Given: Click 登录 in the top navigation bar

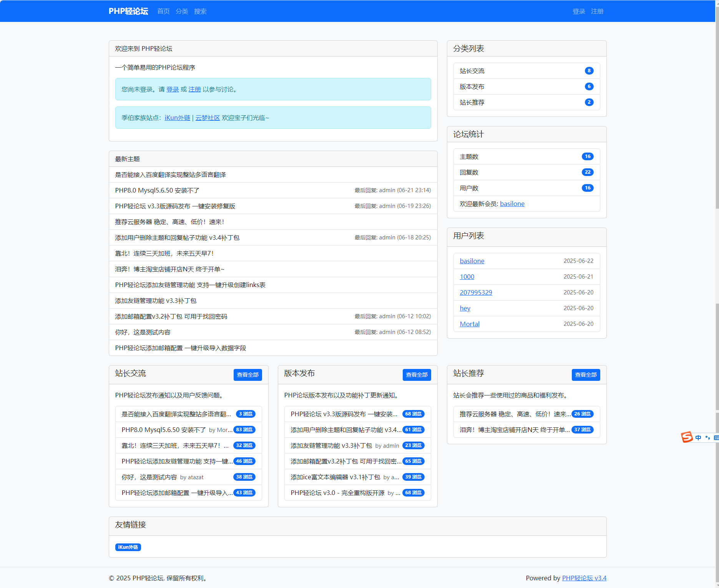Looking at the screenshot, I should [579, 11].
